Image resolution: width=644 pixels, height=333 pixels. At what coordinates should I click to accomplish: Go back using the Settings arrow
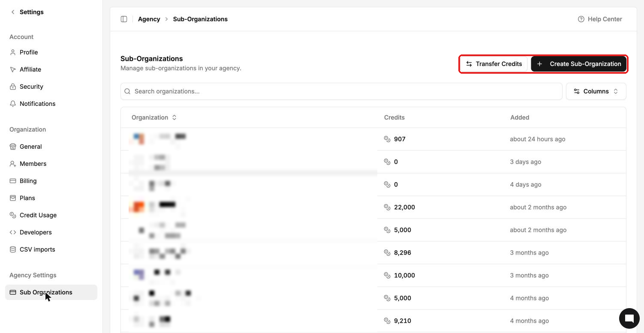click(13, 12)
